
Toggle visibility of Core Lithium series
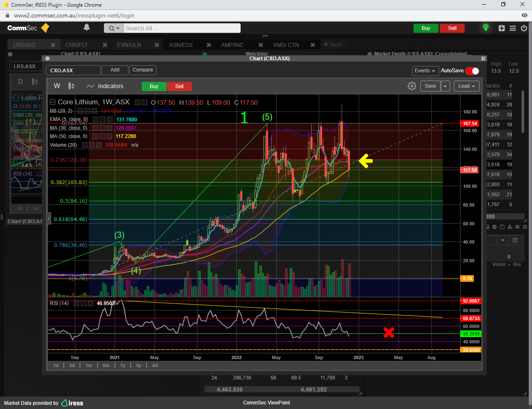[x=138, y=102]
